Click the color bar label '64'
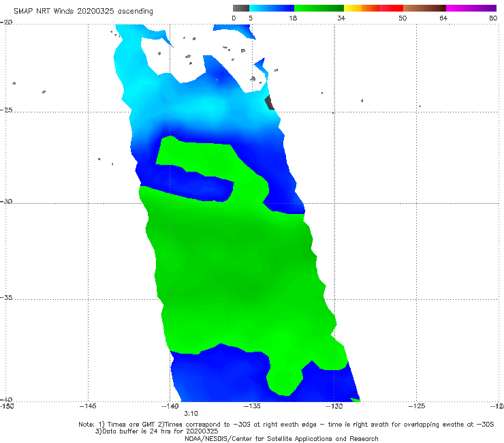The image size is (504, 443). click(x=443, y=18)
